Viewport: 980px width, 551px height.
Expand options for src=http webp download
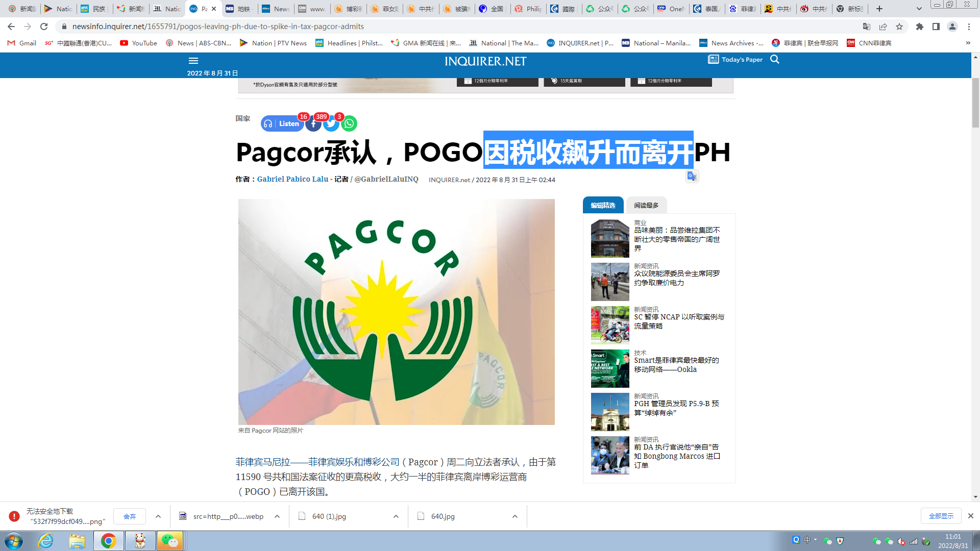(277, 516)
